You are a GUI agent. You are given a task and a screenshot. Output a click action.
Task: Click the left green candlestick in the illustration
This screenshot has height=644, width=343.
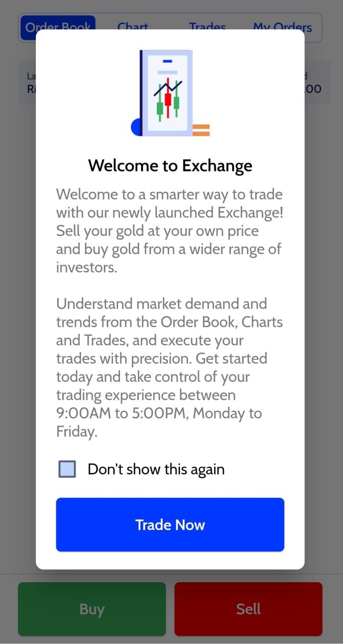coord(159,108)
